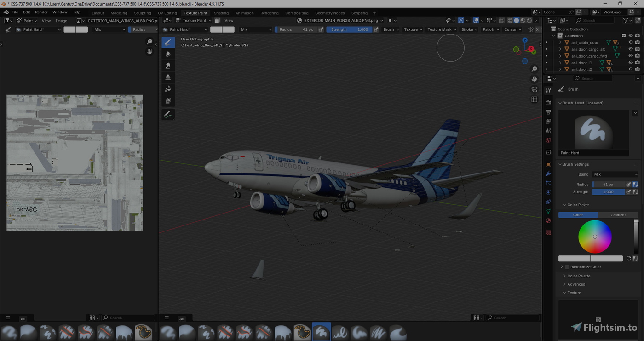Open the Falloff settings in the header

click(490, 29)
